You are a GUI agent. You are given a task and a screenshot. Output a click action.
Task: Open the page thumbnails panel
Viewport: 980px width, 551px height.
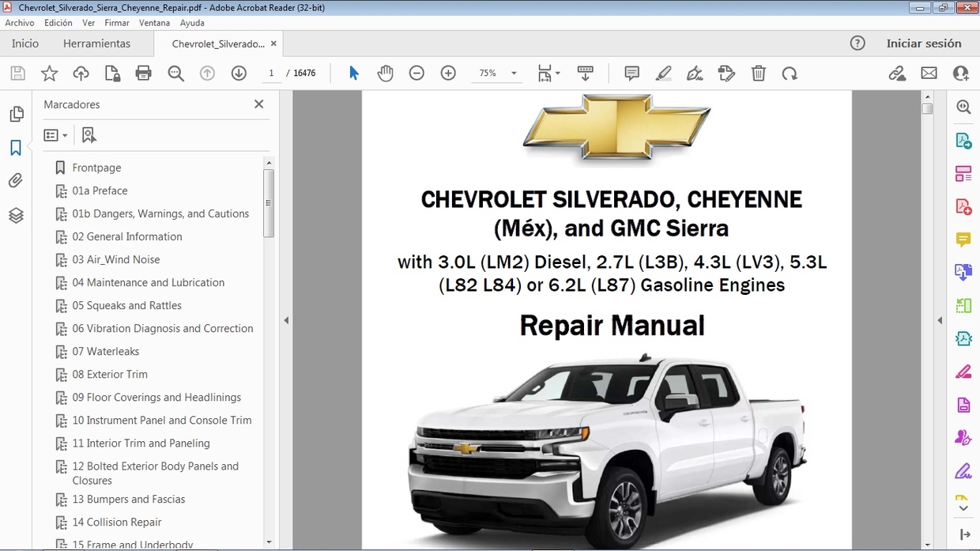tap(17, 113)
